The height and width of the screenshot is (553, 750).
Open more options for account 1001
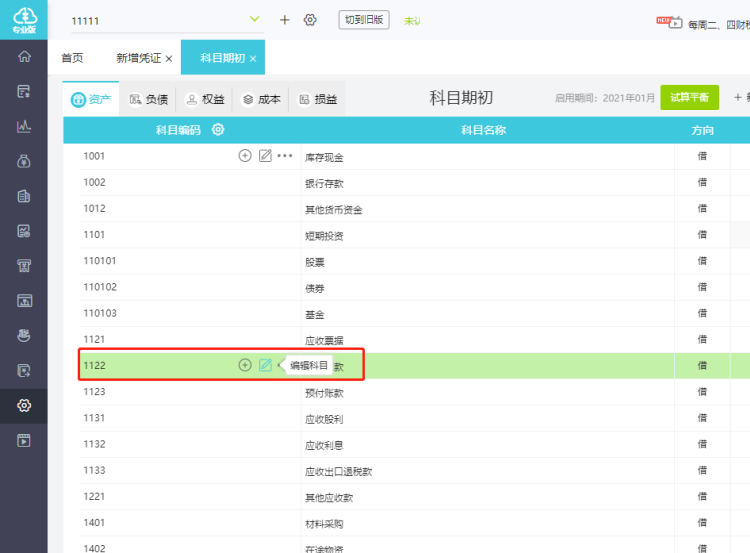point(285,156)
